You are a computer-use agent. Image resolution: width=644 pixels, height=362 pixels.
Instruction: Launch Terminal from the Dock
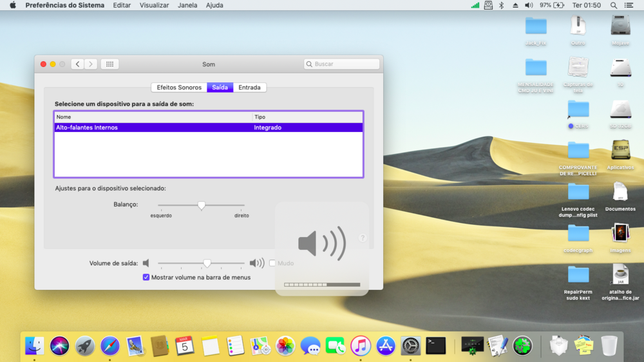[x=436, y=346]
